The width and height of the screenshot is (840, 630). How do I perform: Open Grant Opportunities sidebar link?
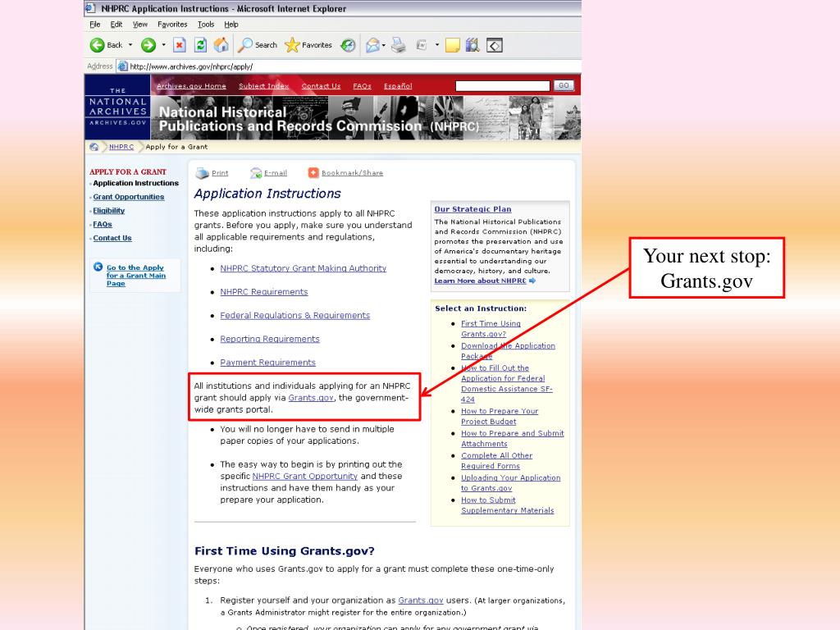click(129, 197)
